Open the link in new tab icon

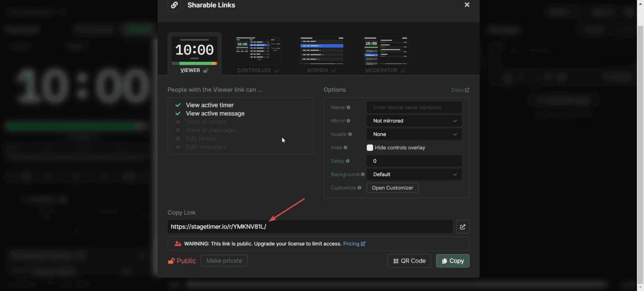(x=462, y=227)
